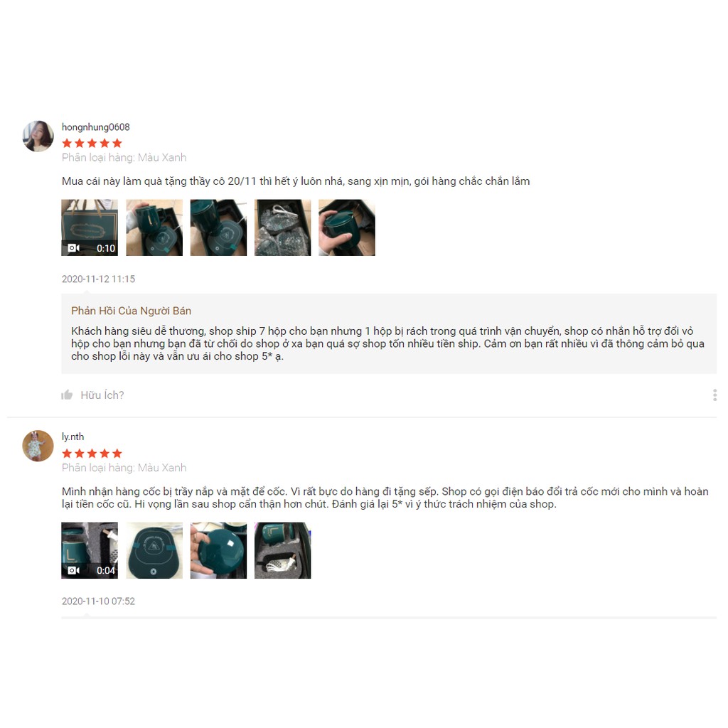Open hand holding green lid photo

click(218, 550)
